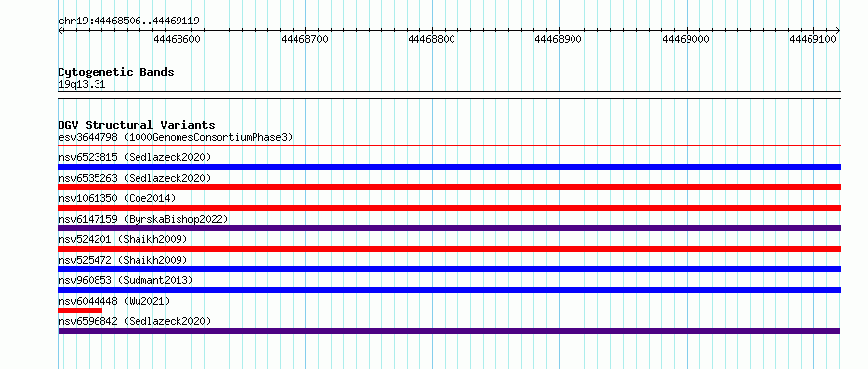This screenshot has width=868, height=369.
Task: Select the nsv6523815 blue variant bar
Action: tap(449, 167)
